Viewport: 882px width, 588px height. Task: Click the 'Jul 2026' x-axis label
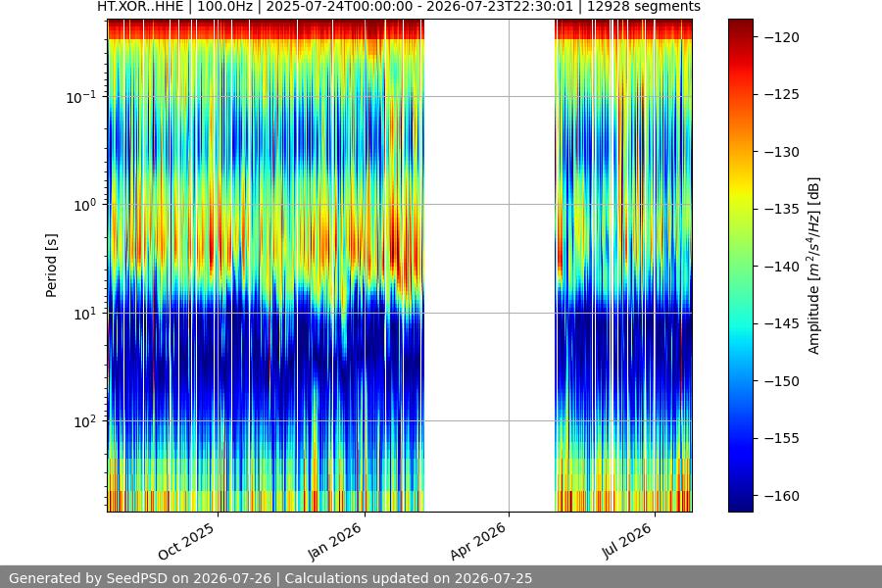tap(627, 541)
